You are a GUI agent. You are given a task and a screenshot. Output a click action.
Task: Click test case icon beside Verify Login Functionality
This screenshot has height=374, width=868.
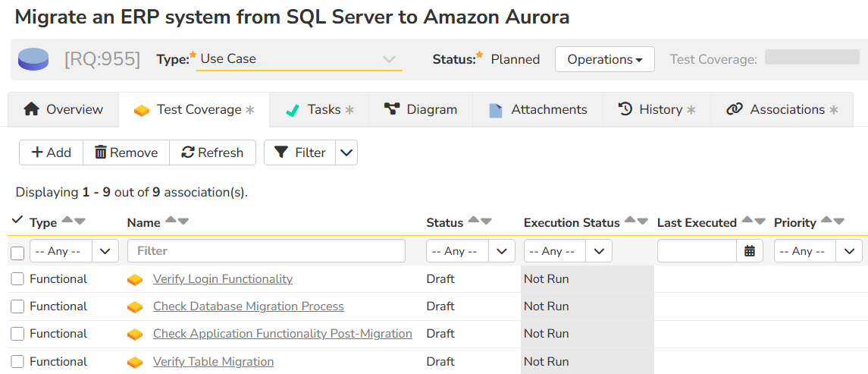pos(135,279)
